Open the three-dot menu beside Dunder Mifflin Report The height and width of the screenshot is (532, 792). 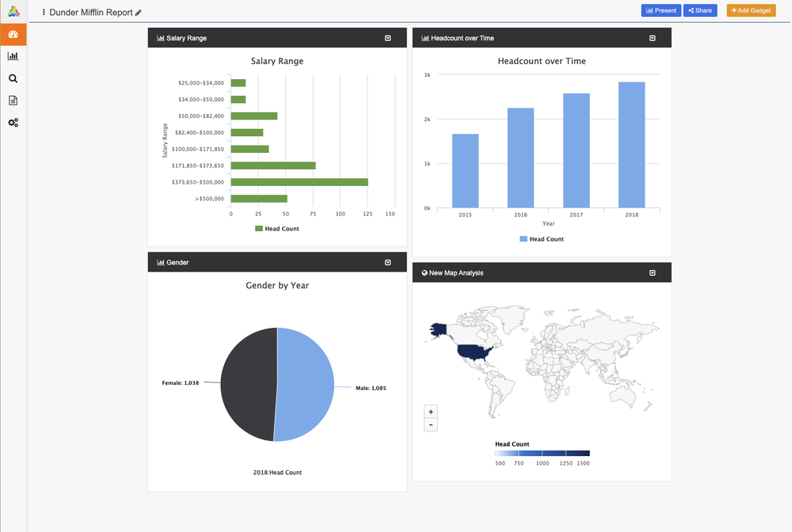(x=44, y=12)
